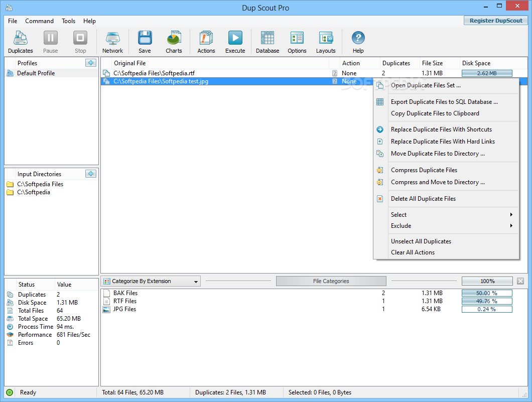The height and width of the screenshot is (402, 532).
Task: Open the Command menu
Action: 39,21
